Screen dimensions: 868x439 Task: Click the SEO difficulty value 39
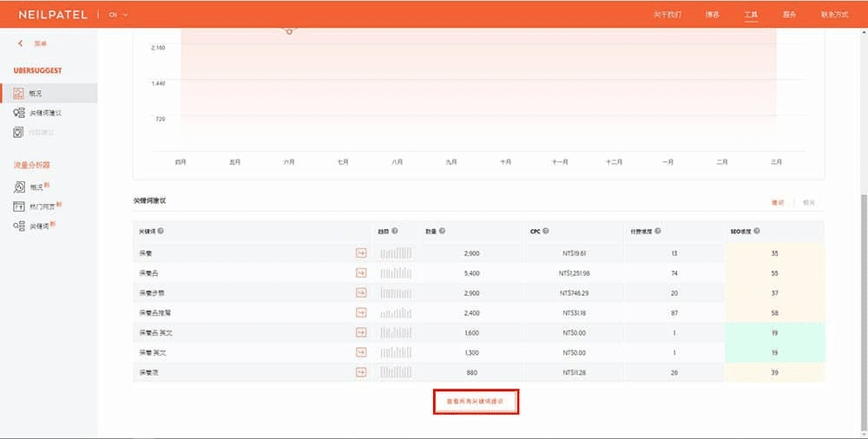[x=774, y=372]
